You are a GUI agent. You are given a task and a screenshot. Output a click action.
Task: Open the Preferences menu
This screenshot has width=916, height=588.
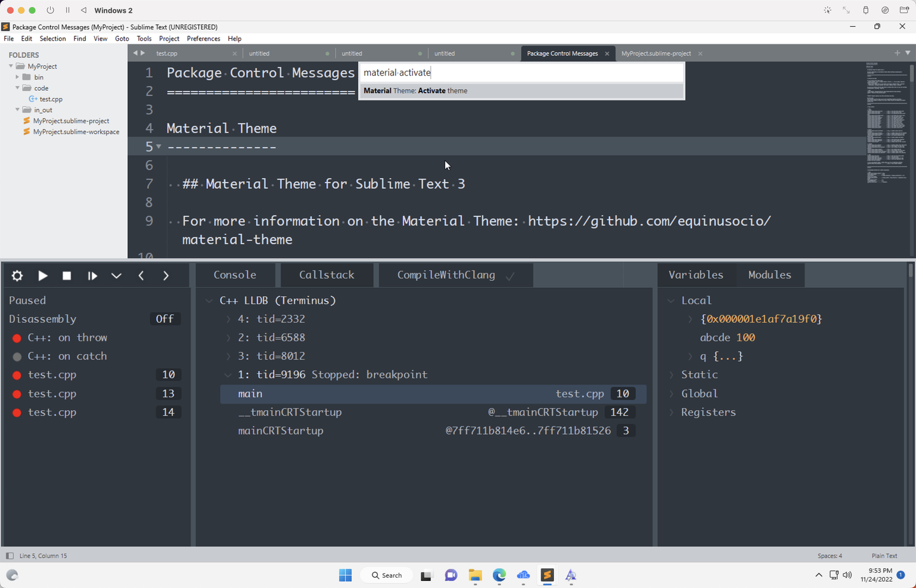[x=204, y=39]
